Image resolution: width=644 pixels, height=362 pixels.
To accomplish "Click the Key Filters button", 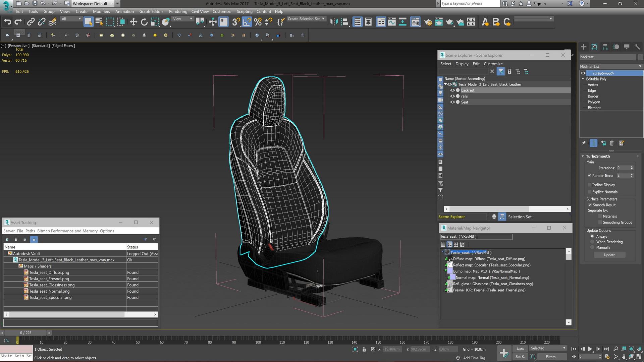I will [x=552, y=357].
